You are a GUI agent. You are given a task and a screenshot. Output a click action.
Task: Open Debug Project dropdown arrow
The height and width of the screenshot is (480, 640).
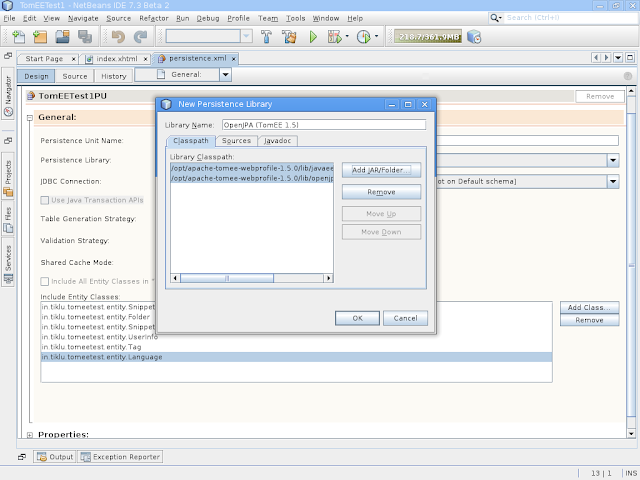coord(347,36)
